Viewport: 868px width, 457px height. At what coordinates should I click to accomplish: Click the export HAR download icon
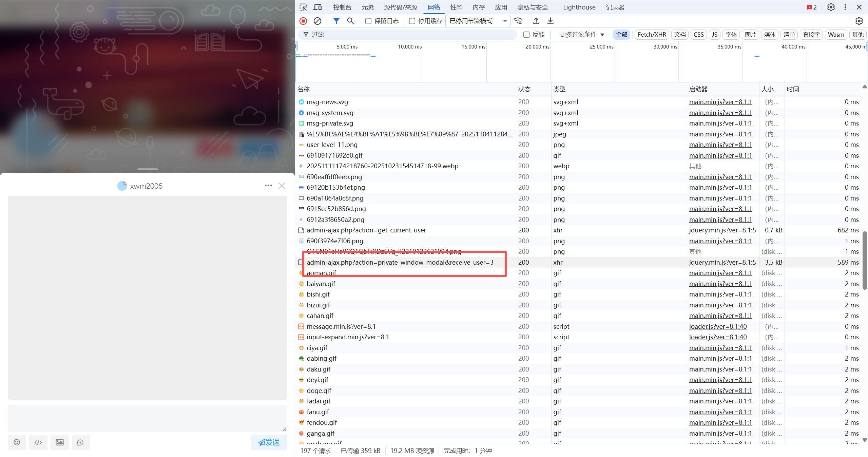point(550,21)
